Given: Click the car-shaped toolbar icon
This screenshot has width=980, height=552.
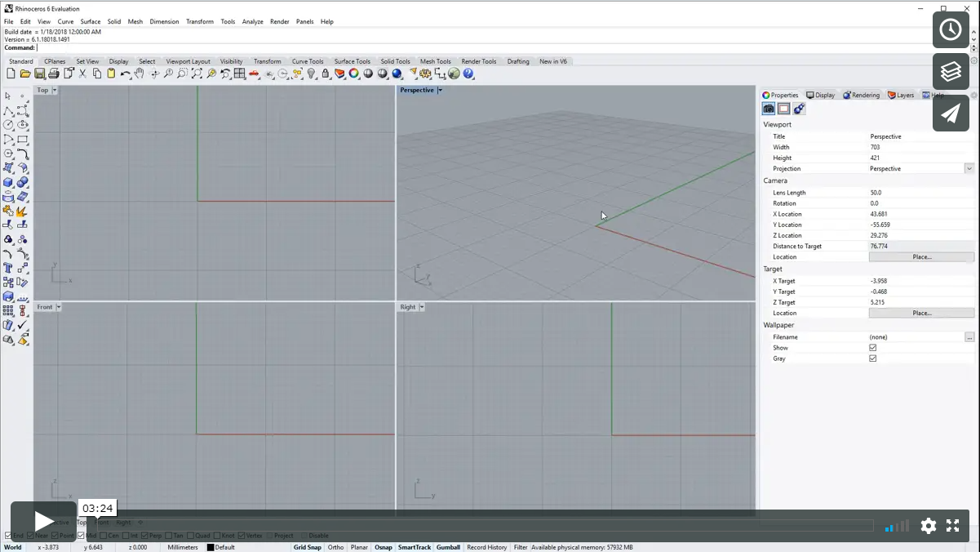Looking at the screenshot, I should pyautogui.click(x=254, y=73).
